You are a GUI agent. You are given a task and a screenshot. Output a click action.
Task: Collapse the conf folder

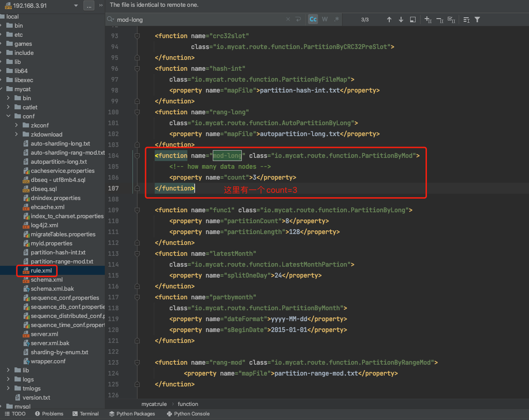(8, 116)
